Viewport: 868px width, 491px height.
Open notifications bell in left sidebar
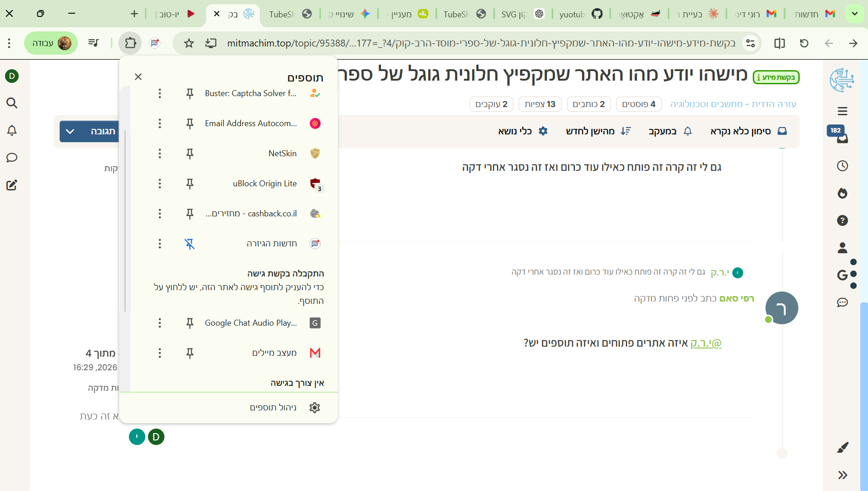pos(12,131)
